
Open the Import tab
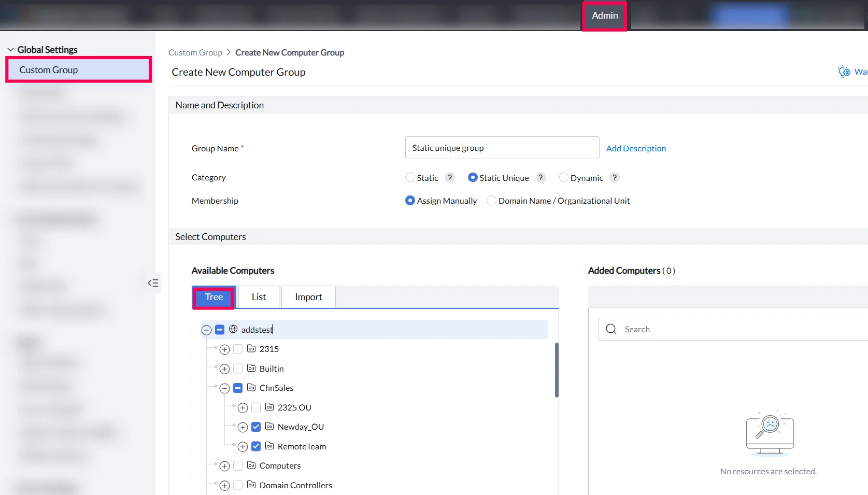(x=308, y=297)
